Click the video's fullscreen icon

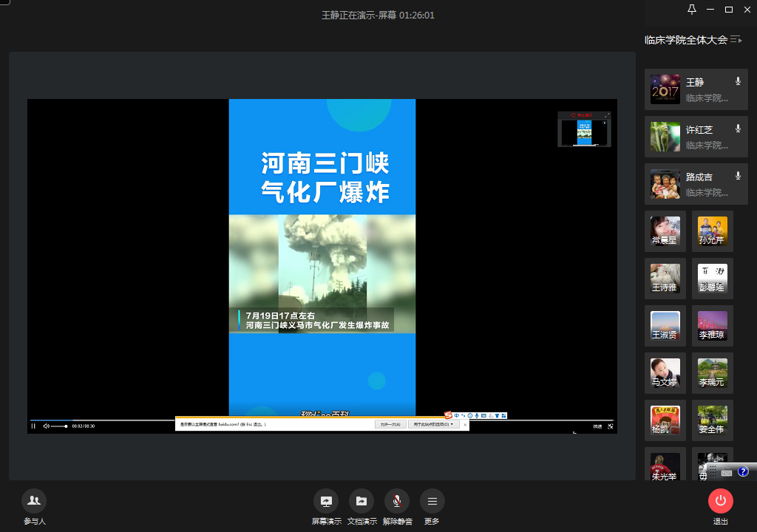coord(611,426)
